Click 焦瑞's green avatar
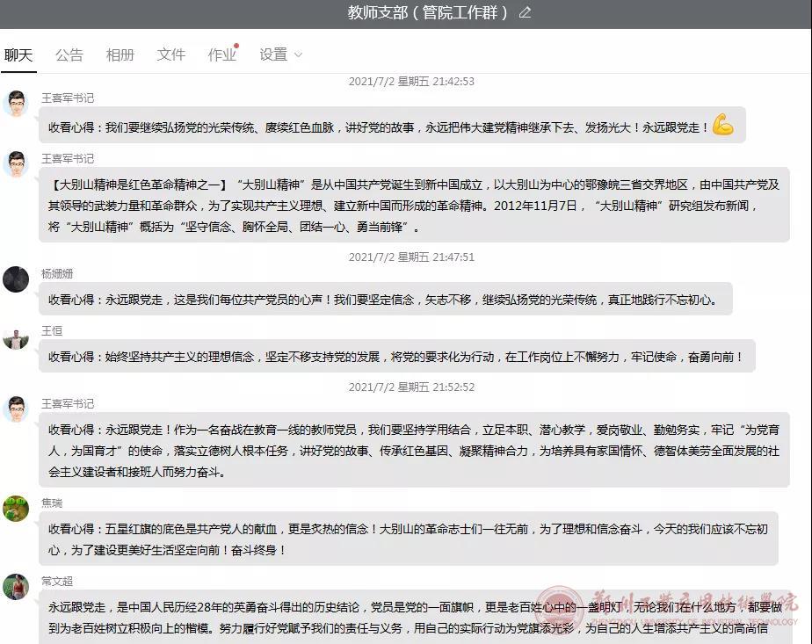Screen dimensions: 812x644 [x=16, y=509]
